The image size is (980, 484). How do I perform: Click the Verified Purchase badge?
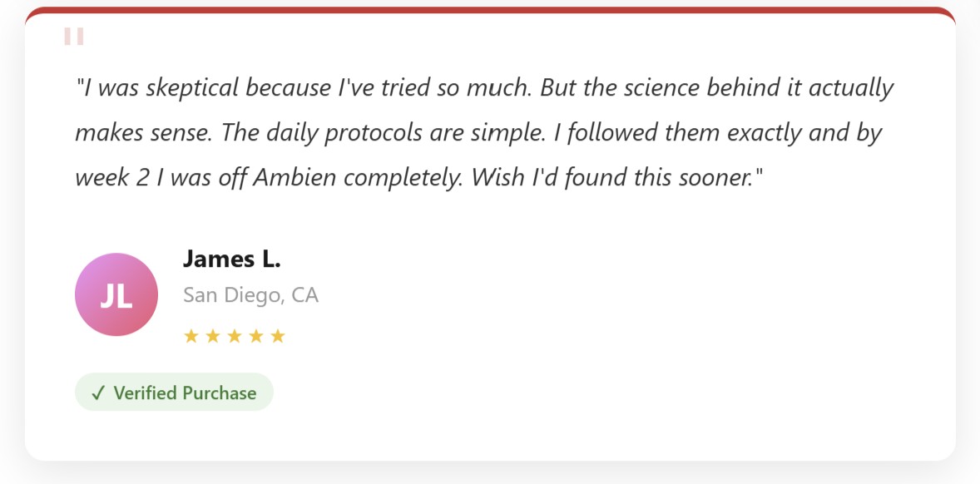click(175, 393)
